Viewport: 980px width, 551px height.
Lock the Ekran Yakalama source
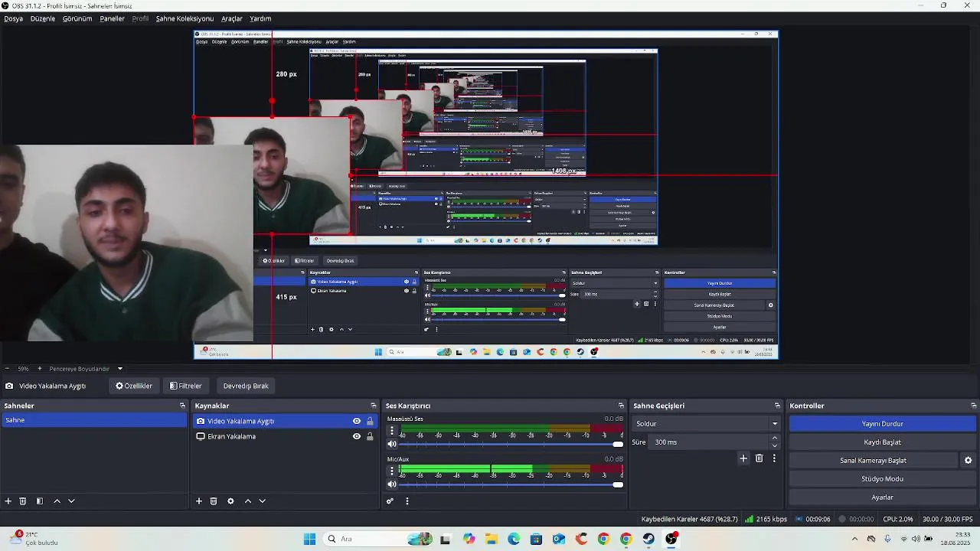click(x=370, y=436)
